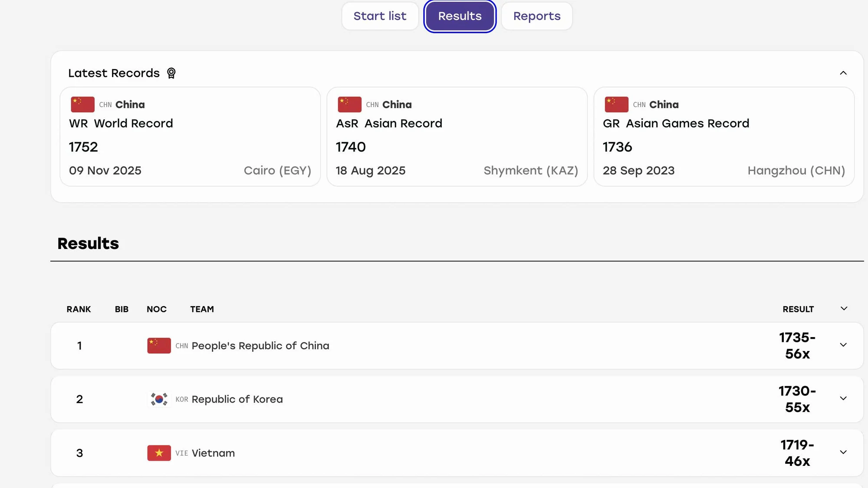Click the China flag on Asian Games Record card
Screen dimensions: 868x488
click(x=616, y=105)
